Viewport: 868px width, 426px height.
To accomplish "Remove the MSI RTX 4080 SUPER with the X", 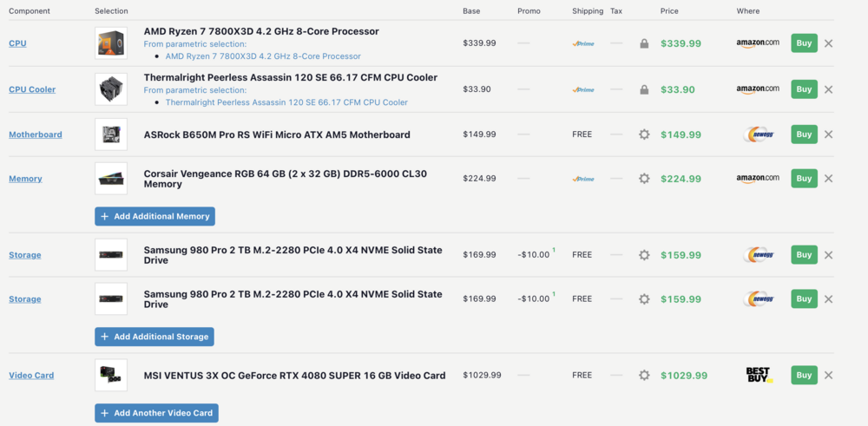I will [828, 376].
